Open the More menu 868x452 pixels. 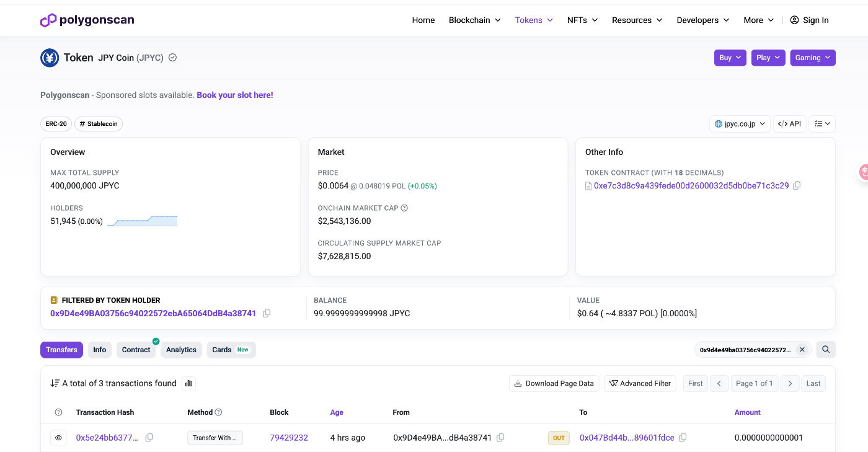(759, 20)
